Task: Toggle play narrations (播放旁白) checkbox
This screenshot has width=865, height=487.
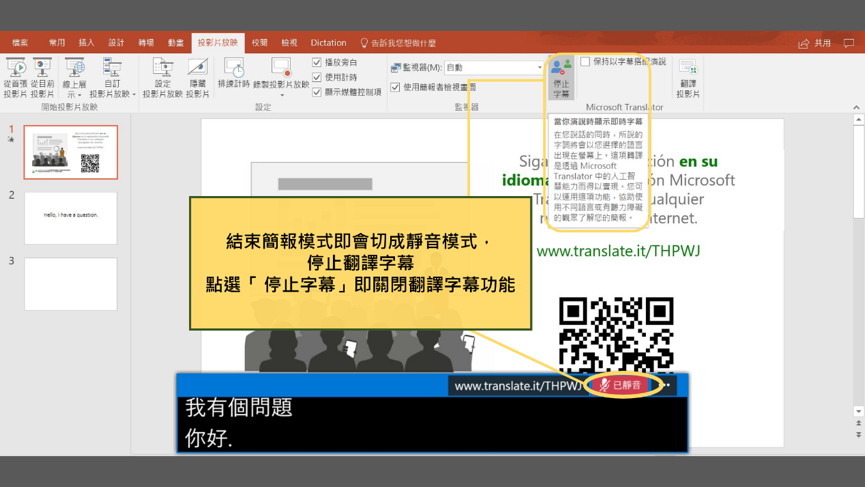Action: click(317, 62)
